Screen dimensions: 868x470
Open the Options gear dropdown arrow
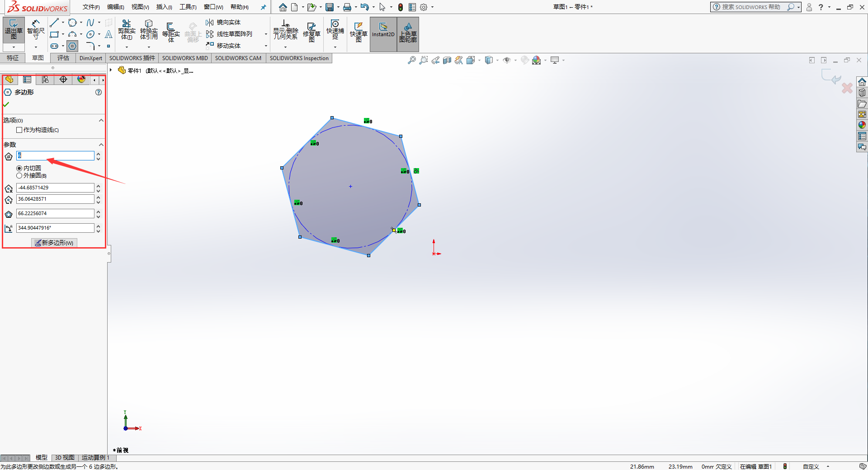click(432, 7)
